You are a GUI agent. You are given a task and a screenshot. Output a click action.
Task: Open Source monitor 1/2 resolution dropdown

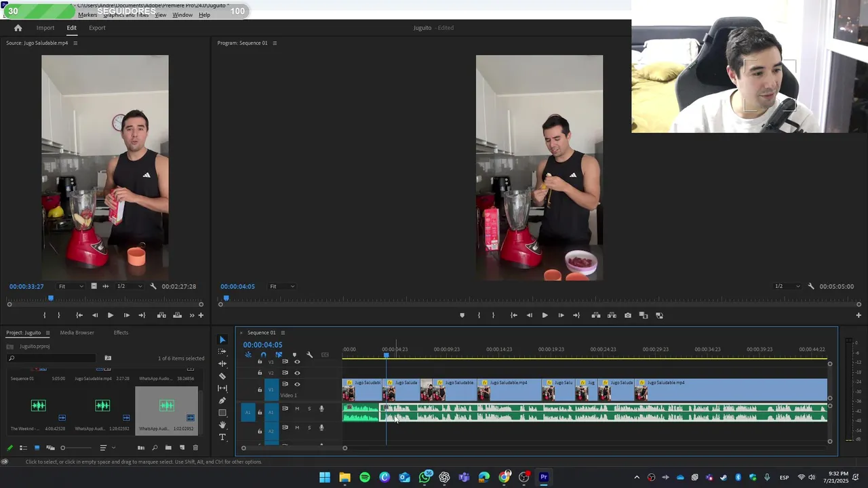130,286
